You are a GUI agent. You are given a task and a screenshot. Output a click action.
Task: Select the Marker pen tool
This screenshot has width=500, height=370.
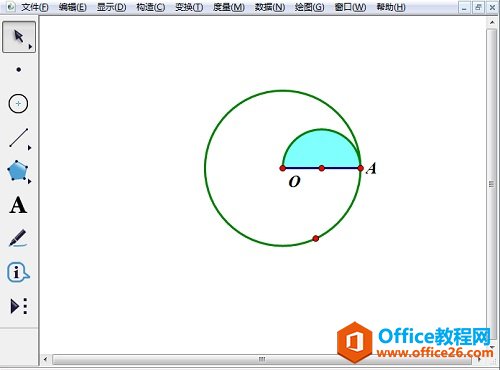[x=18, y=238]
